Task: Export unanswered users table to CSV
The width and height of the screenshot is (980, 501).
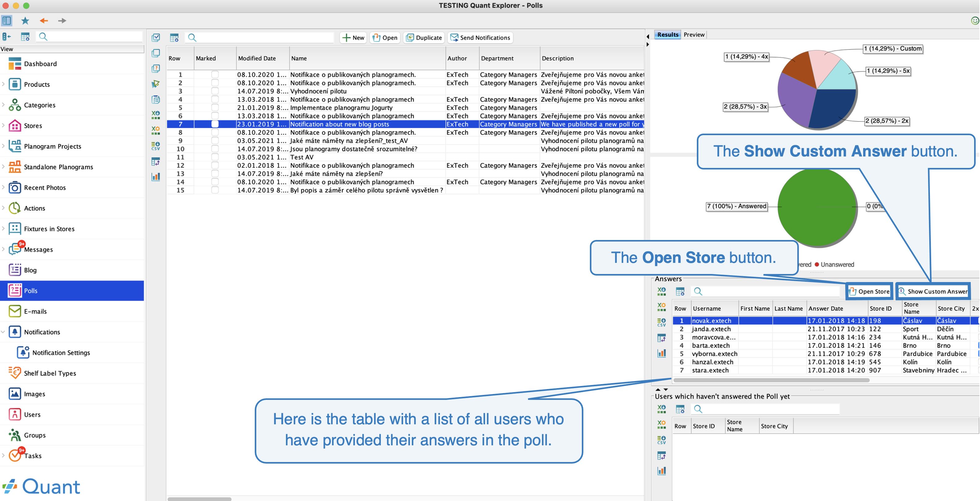Action: 662,440
